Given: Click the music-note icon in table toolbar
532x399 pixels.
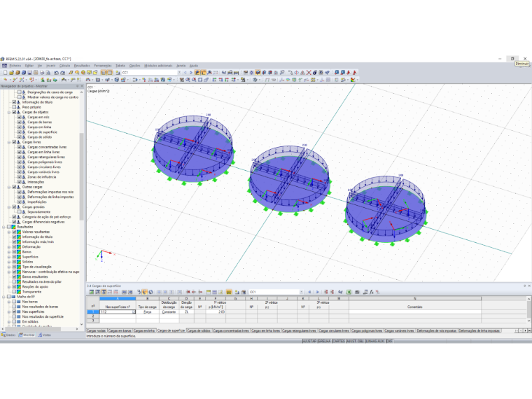Looking at the screenshot, I should 365,292.
